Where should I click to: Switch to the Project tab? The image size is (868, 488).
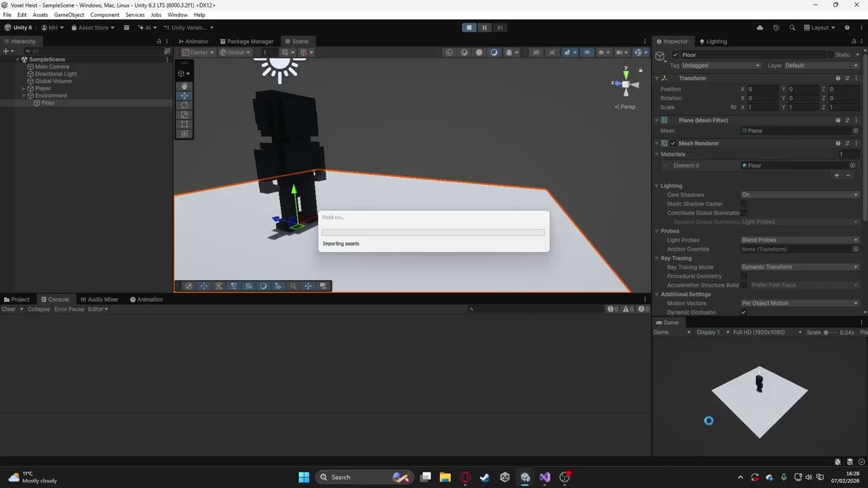pyautogui.click(x=16, y=300)
